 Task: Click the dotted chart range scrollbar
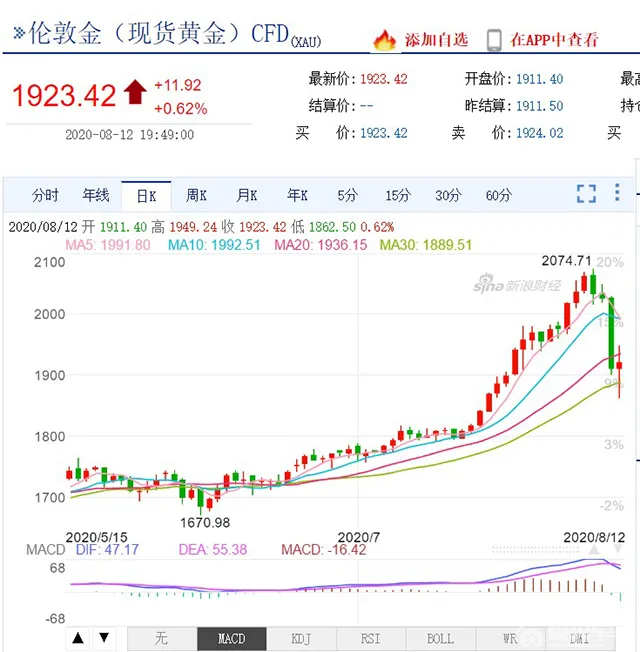536,550
